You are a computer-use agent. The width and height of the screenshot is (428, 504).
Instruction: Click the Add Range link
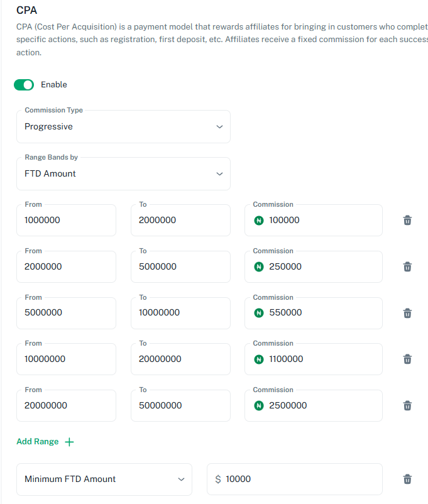[38, 442]
